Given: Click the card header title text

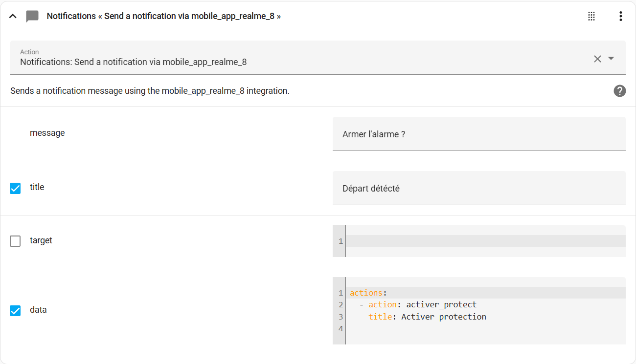Looking at the screenshot, I should coord(164,16).
